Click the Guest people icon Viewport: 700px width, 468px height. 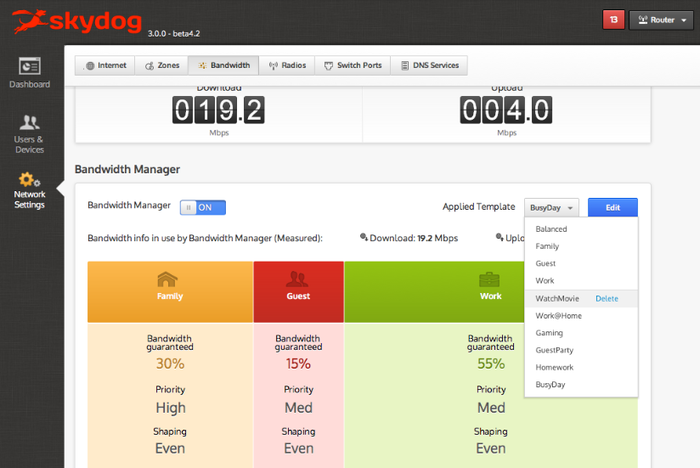[x=297, y=279]
